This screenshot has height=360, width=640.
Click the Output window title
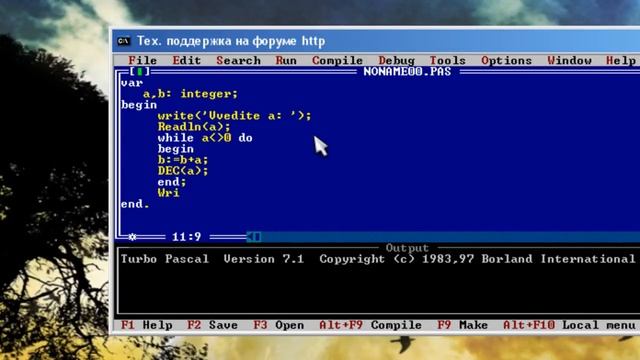click(407, 248)
